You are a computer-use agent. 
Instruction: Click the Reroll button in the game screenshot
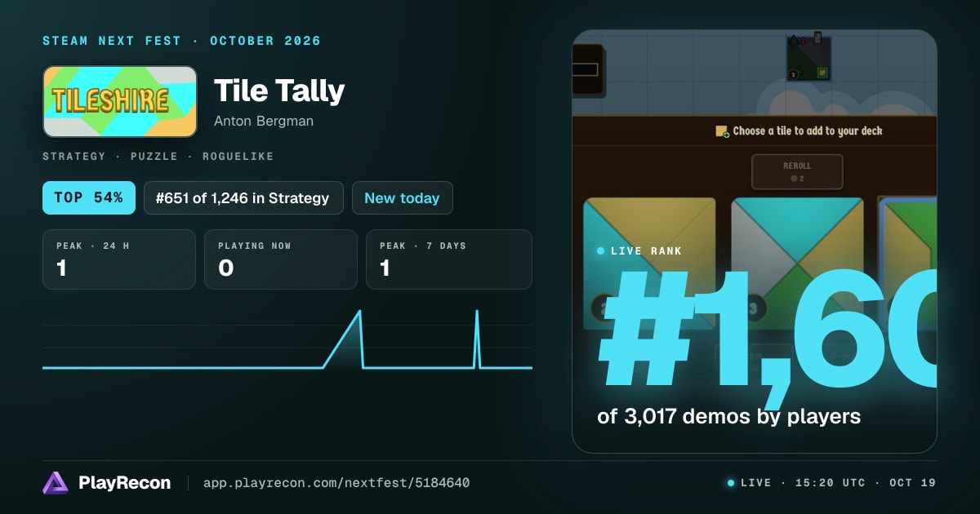pyautogui.click(x=797, y=171)
